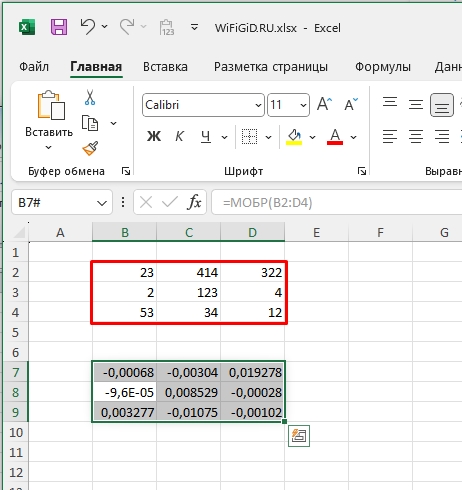Screen dimensions: 462x490
Task: Open the borders dropdown arrow
Action: click(268, 137)
